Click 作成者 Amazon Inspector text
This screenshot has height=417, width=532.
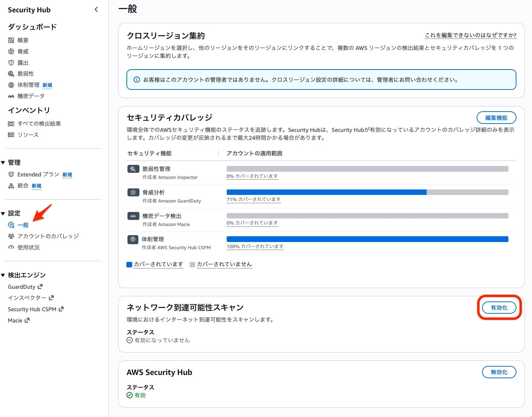[170, 177]
